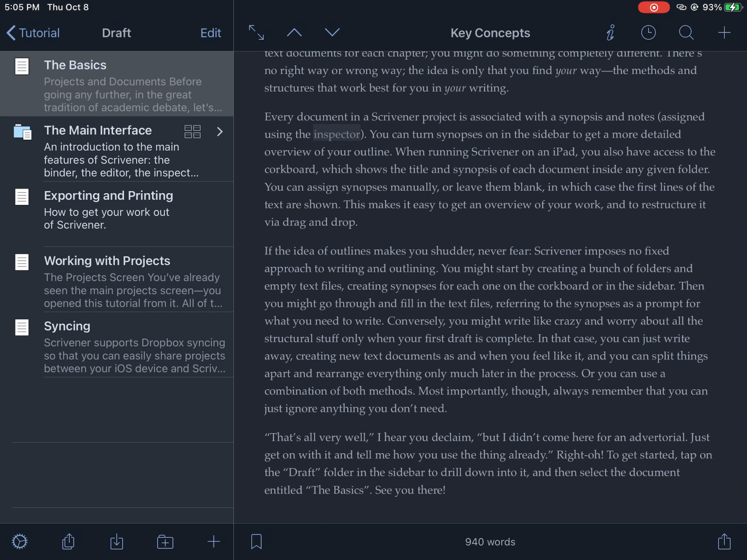
Task: Open corkboard view for The Main Interface
Action: 192,131
